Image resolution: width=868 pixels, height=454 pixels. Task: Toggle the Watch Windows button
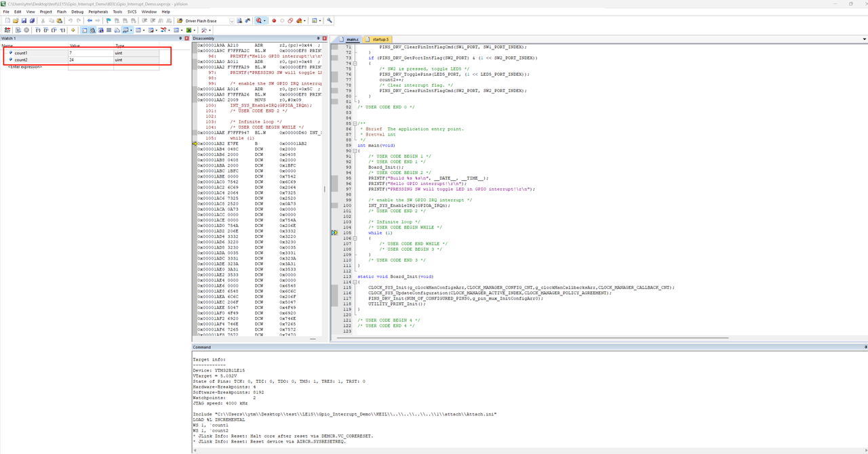tap(125, 30)
